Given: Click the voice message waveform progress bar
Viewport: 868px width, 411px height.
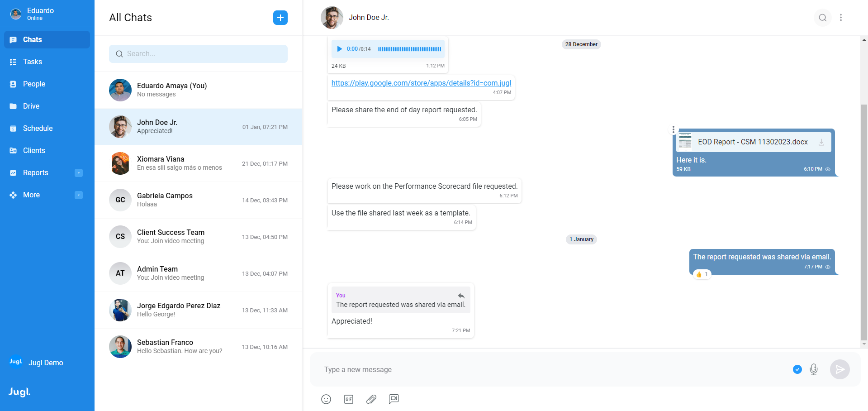Looking at the screenshot, I should click(x=409, y=49).
